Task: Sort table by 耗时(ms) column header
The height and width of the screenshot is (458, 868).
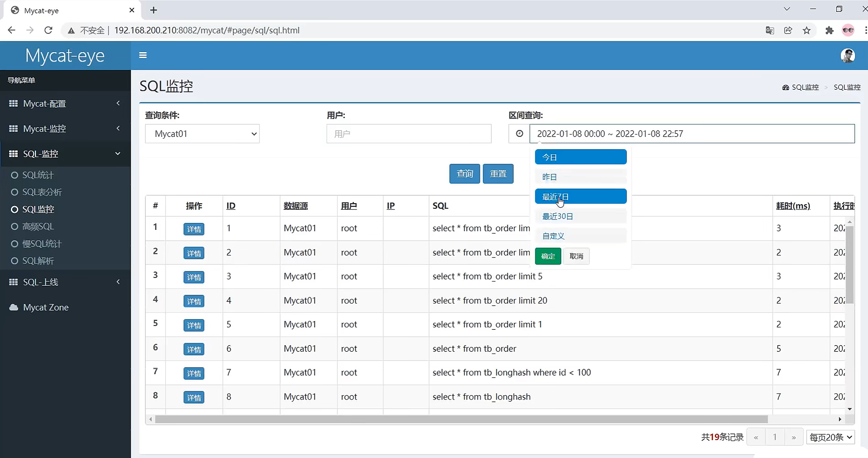Action: [x=793, y=206]
